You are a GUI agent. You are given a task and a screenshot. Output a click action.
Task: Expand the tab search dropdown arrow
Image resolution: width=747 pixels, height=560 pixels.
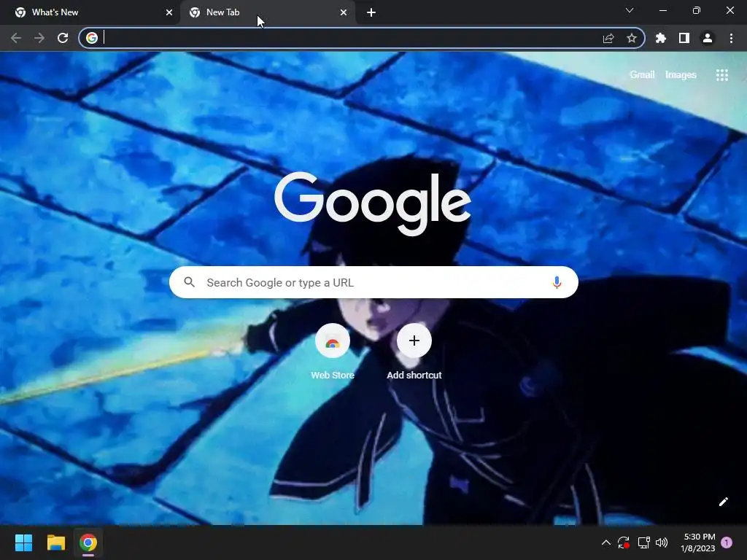point(630,10)
